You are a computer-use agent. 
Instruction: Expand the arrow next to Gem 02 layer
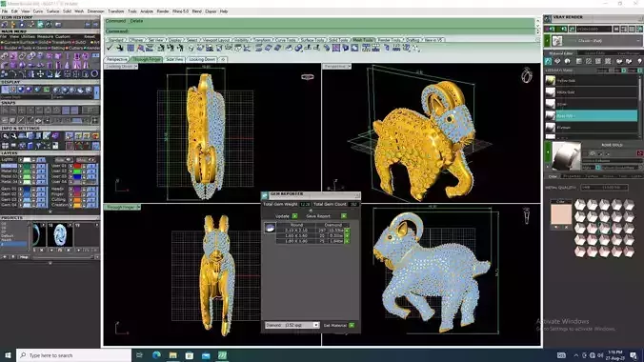coord(20,194)
